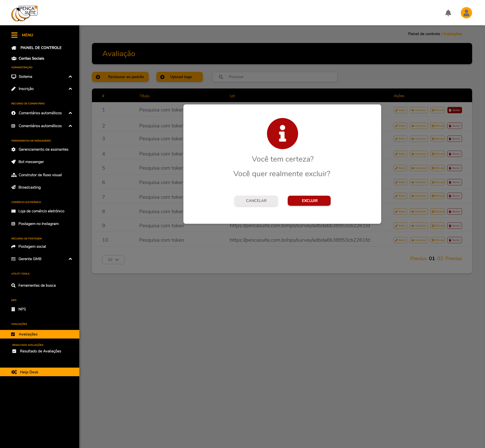Click the search magnifier icon
This screenshot has width=485, height=448.
pyautogui.click(x=221, y=77)
